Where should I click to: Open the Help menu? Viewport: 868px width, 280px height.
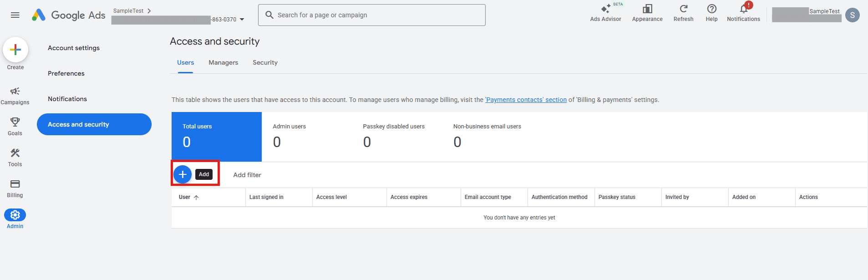click(711, 13)
